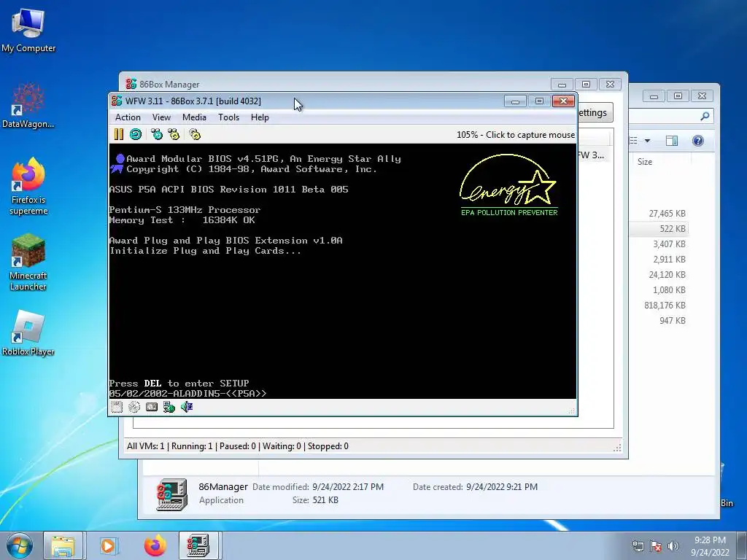Image resolution: width=747 pixels, height=560 pixels.
Task: Click the 'All VMs: 1' status text
Action: tap(145, 446)
